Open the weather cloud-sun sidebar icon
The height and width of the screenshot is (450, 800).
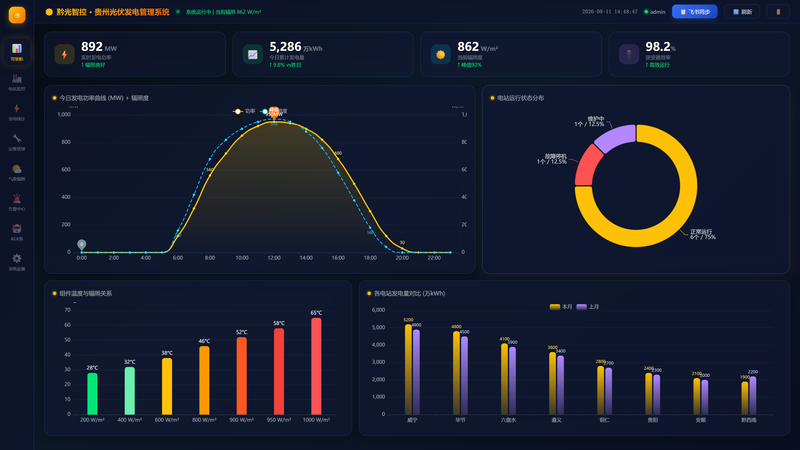tap(17, 172)
